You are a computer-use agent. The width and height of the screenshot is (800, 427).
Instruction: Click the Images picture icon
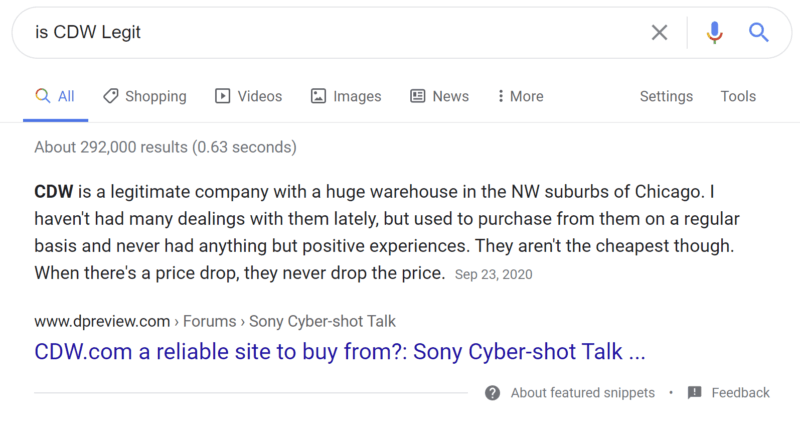(x=318, y=96)
